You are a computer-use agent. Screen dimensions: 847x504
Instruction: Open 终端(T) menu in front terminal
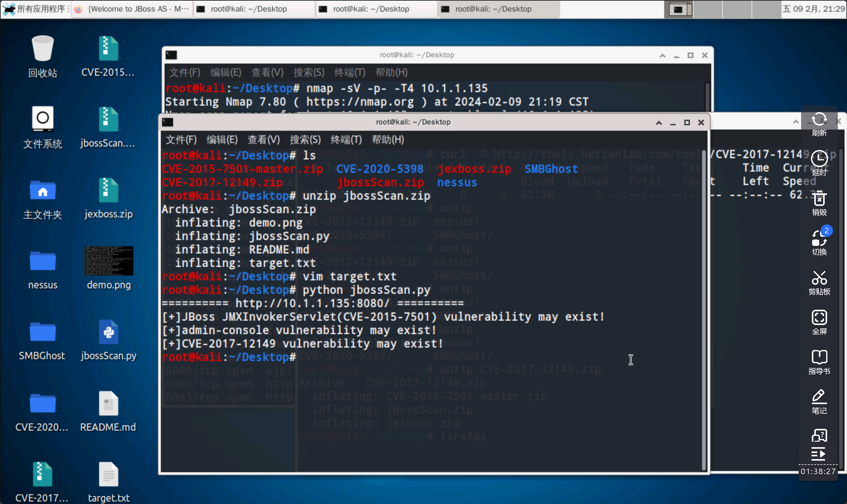(x=346, y=140)
